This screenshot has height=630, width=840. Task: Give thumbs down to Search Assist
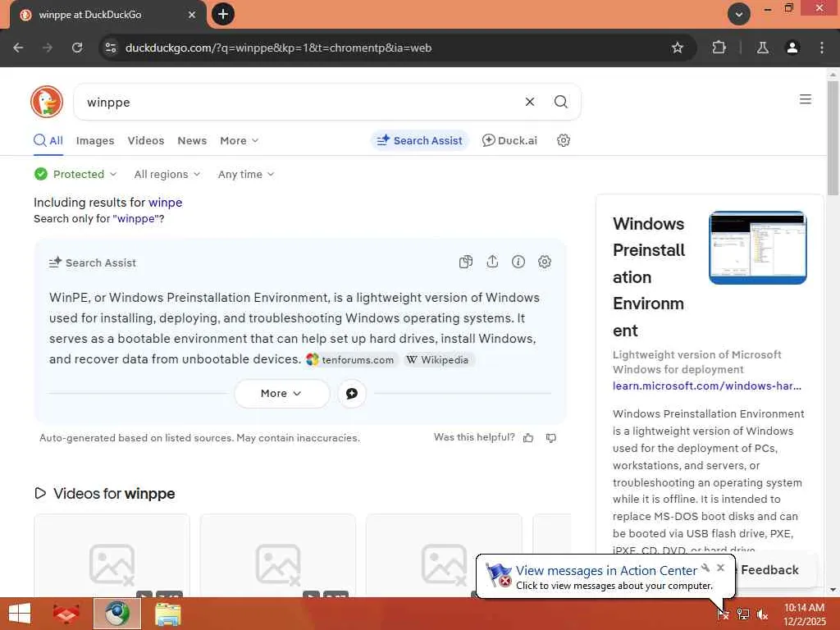click(550, 438)
